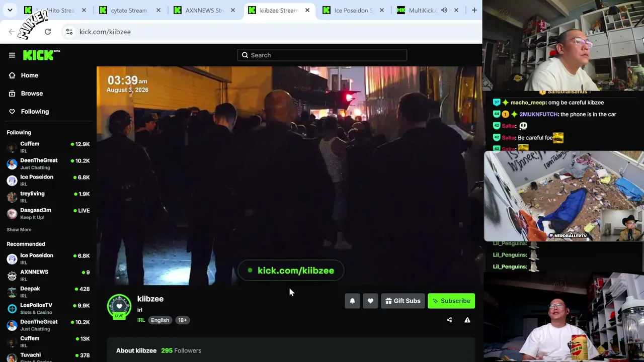
Task: Click macho_meep username in chat
Action: pyautogui.click(x=528, y=103)
